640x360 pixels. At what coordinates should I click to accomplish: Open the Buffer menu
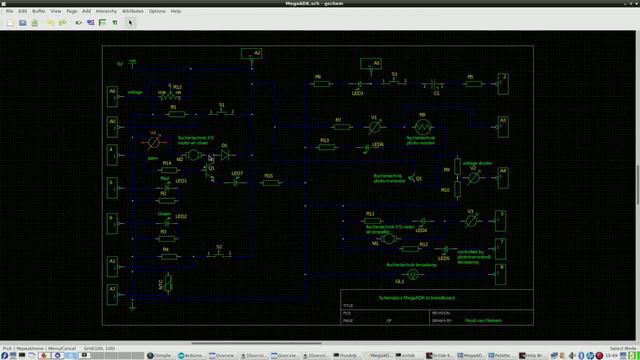(x=39, y=11)
